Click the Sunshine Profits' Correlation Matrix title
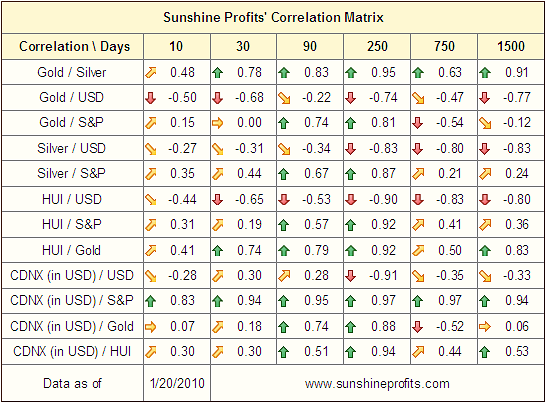 [x=273, y=17]
